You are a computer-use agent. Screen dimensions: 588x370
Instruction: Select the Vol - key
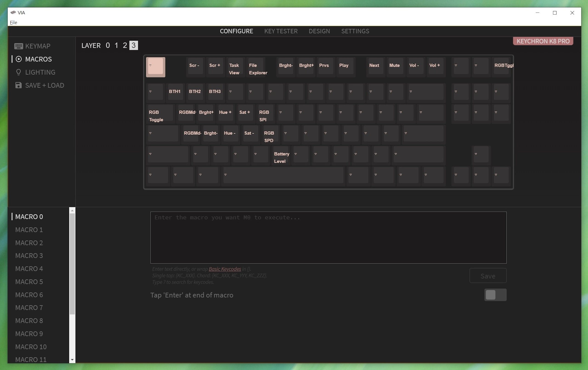[x=416, y=67]
